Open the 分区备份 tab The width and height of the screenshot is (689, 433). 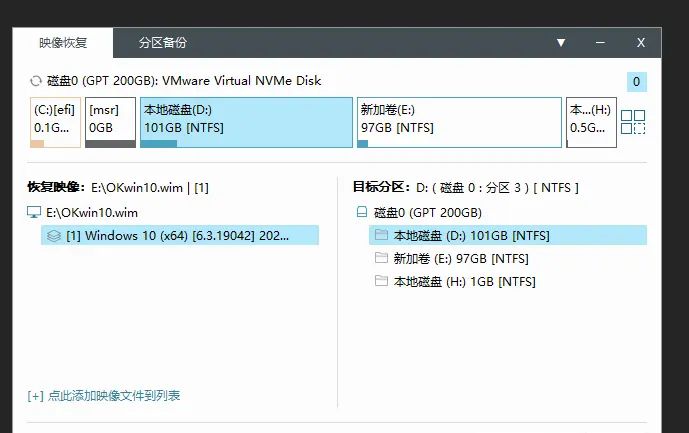163,43
